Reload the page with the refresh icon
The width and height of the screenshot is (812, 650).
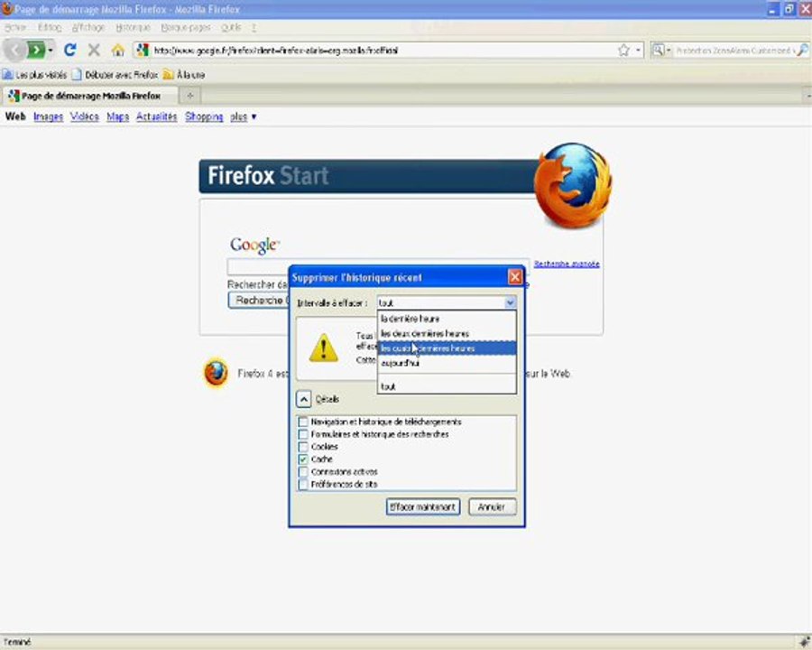[69, 50]
